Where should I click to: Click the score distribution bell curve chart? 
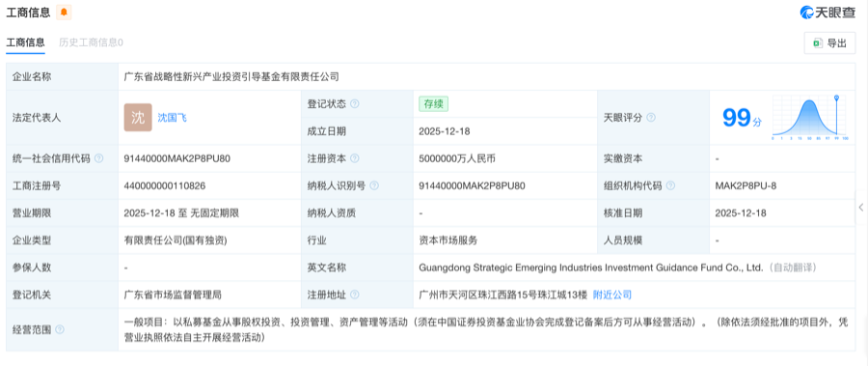point(810,117)
